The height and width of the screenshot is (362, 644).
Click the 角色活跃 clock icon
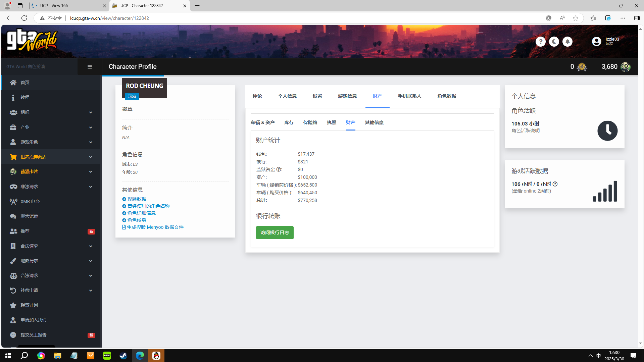pos(607,131)
